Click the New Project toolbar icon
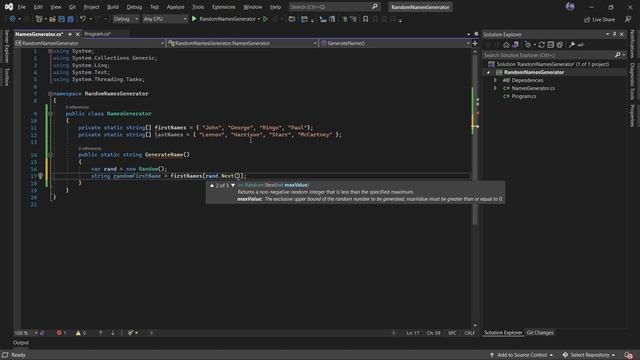 click(39, 19)
